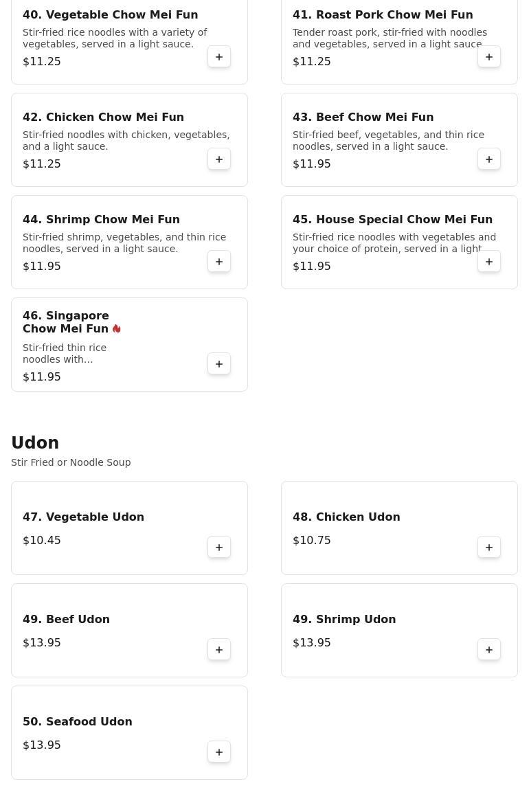Click the Vegetable Udon item title
This screenshot has height=812, width=529.
[83, 517]
